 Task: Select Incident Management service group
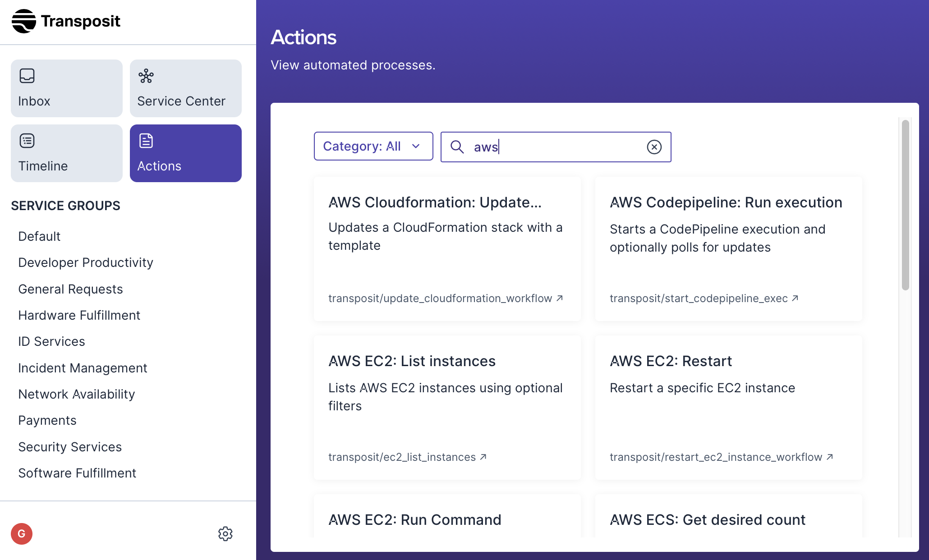(83, 368)
